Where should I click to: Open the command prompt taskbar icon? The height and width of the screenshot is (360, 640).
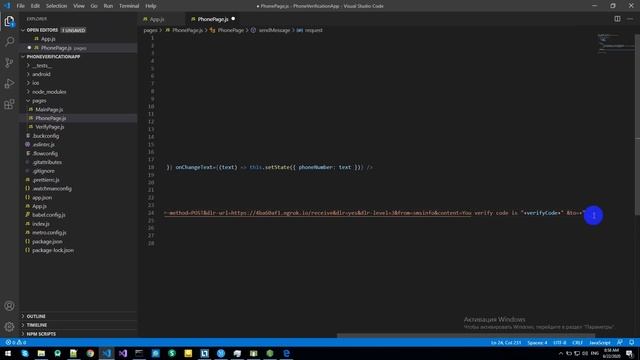click(x=139, y=353)
